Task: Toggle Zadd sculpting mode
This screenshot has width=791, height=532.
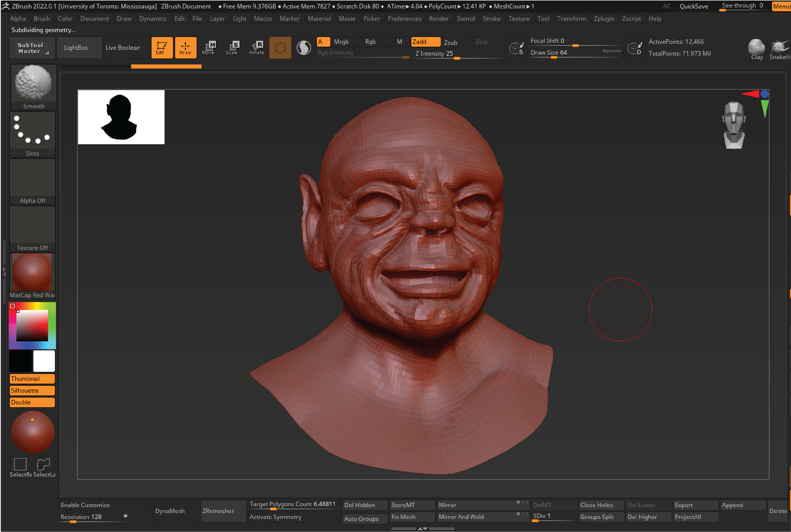Action: 424,41
